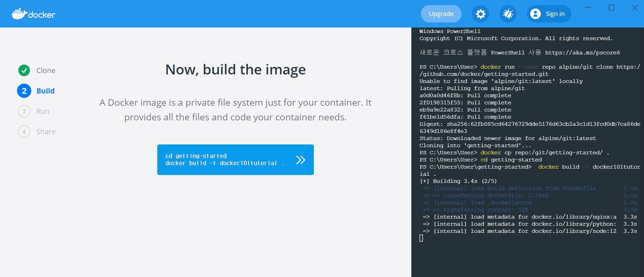Viewport: 644px width, 277px height.
Task: Click the https://aka.ms/pscore6 link in terminal
Action: (583, 53)
